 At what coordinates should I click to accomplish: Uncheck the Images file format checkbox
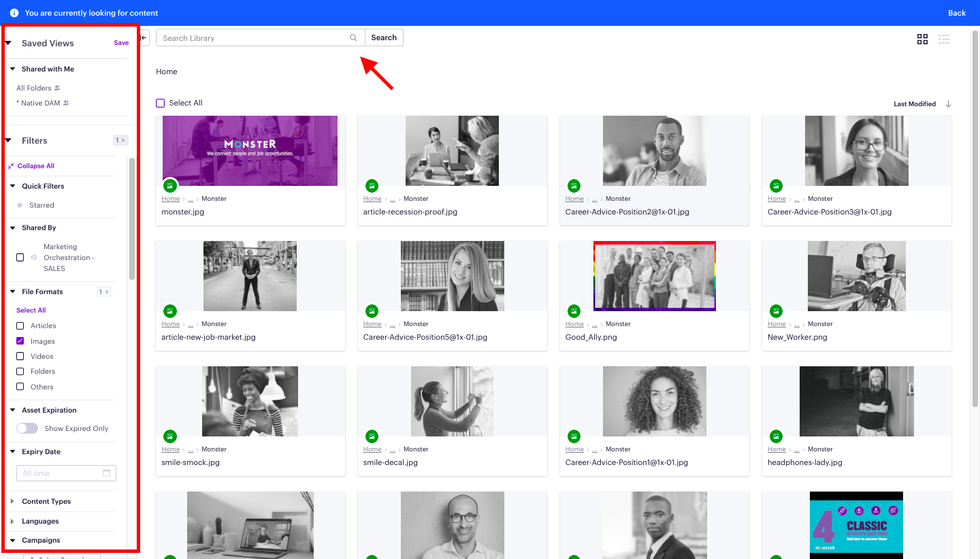click(20, 341)
